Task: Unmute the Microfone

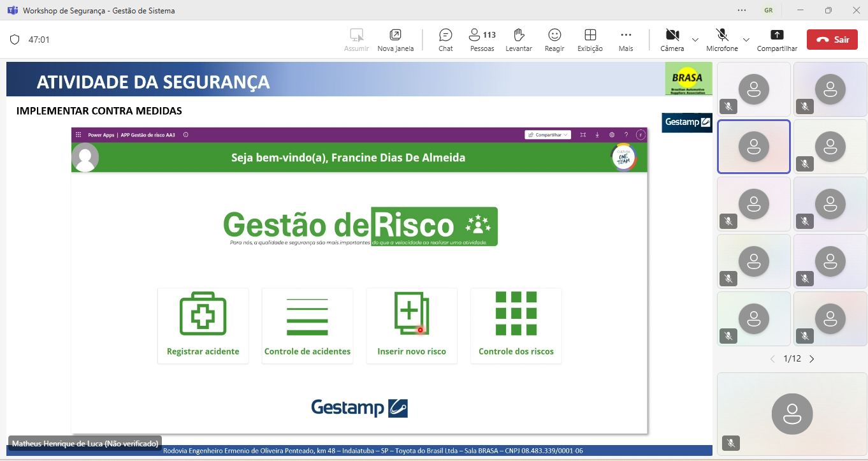Action: (x=721, y=40)
